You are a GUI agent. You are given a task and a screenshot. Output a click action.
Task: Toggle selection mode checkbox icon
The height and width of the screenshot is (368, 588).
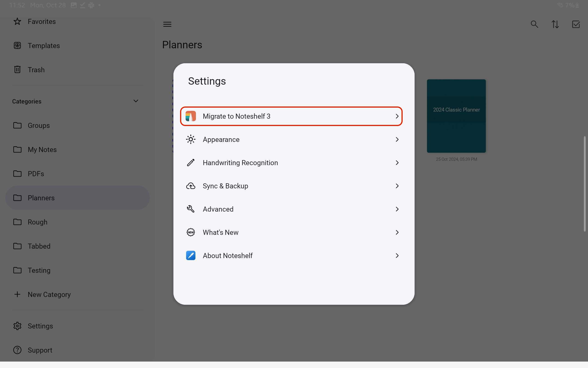(x=576, y=24)
